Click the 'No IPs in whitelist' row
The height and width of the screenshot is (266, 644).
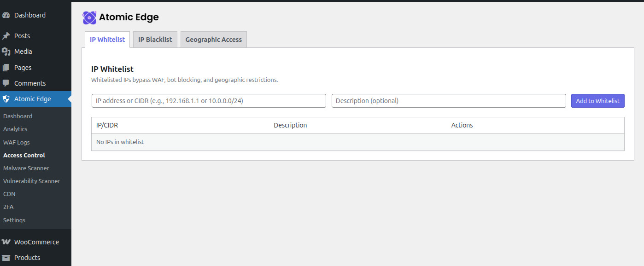[x=358, y=142]
